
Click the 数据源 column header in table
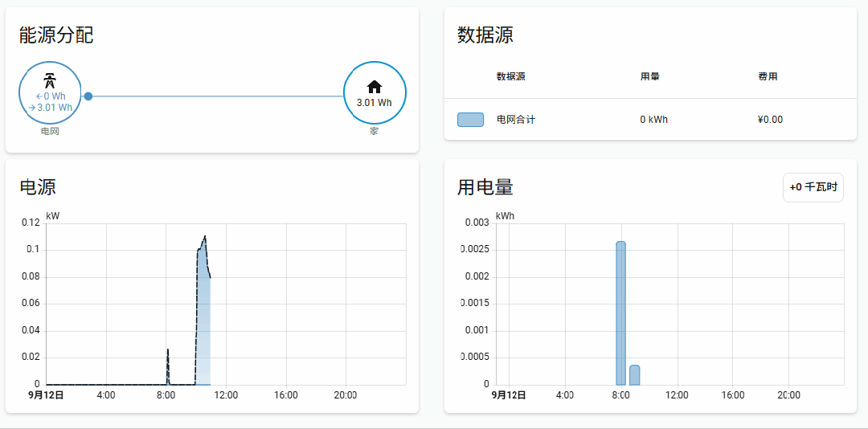point(510,77)
